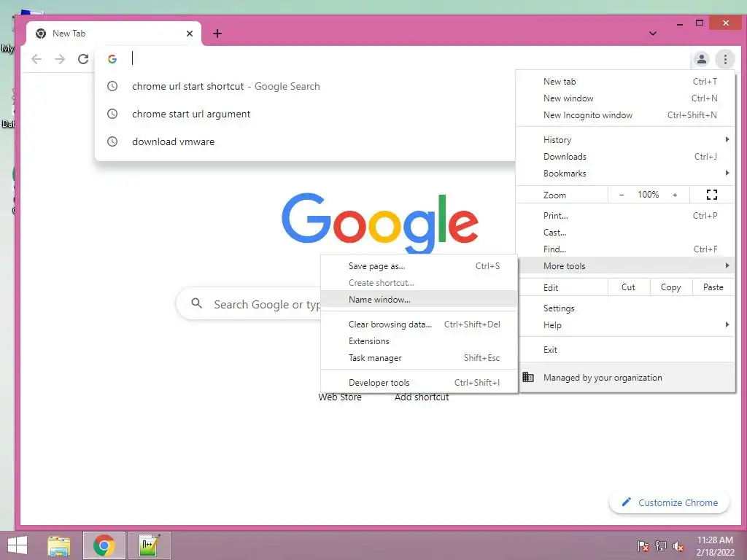The image size is (747, 560).
Task: Expand the Bookmarks submenu
Action: 625,174
